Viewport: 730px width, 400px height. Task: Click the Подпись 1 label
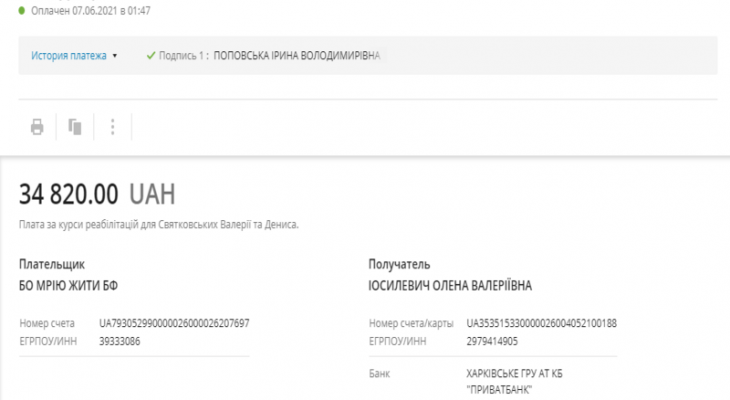click(182, 55)
